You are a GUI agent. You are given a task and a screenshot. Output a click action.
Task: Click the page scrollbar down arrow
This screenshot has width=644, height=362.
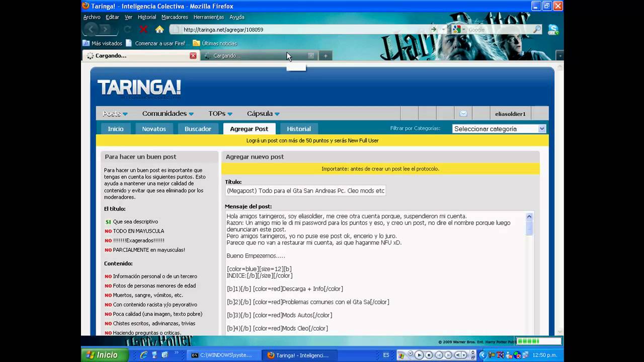pos(559,331)
